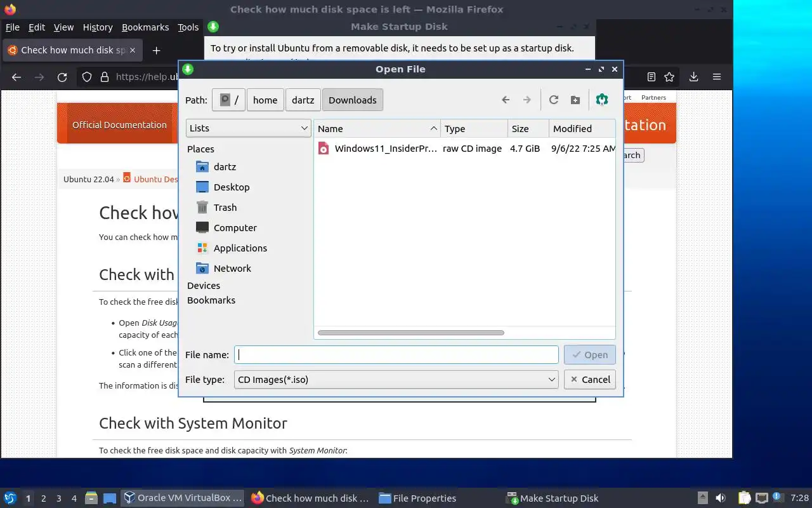Switch to workspace 2 in pager
812x508 pixels.
(44, 498)
